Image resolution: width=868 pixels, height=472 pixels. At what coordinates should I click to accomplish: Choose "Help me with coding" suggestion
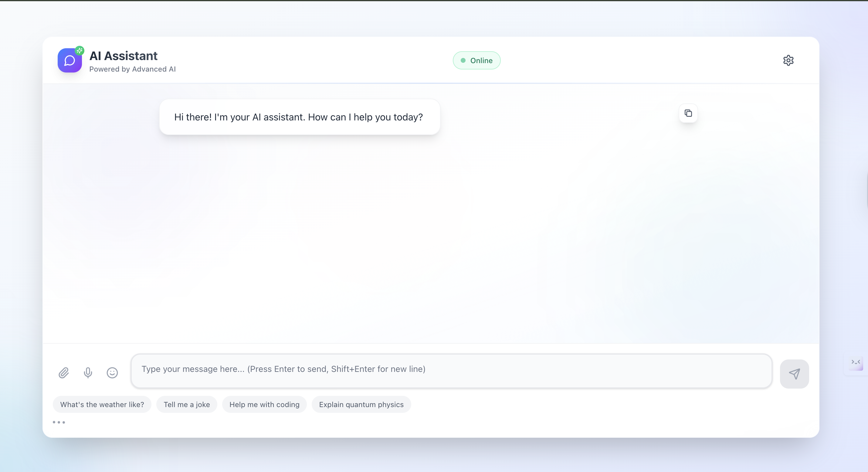coord(264,404)
